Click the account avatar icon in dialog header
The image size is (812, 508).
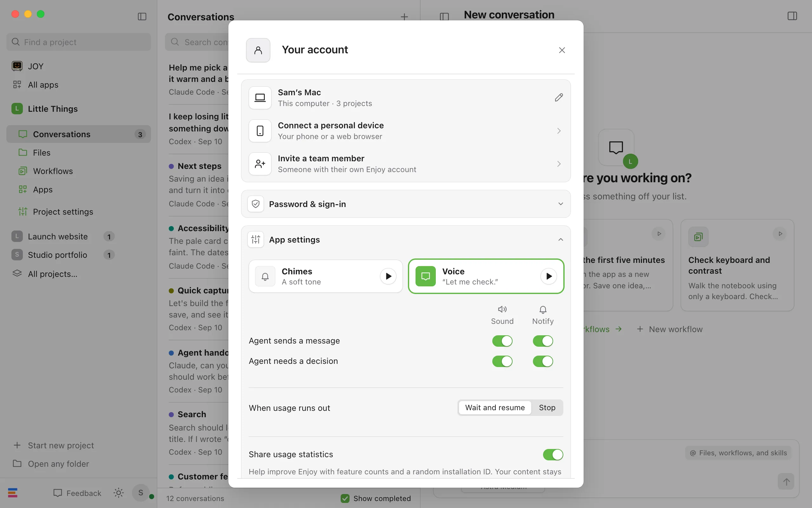258,50
